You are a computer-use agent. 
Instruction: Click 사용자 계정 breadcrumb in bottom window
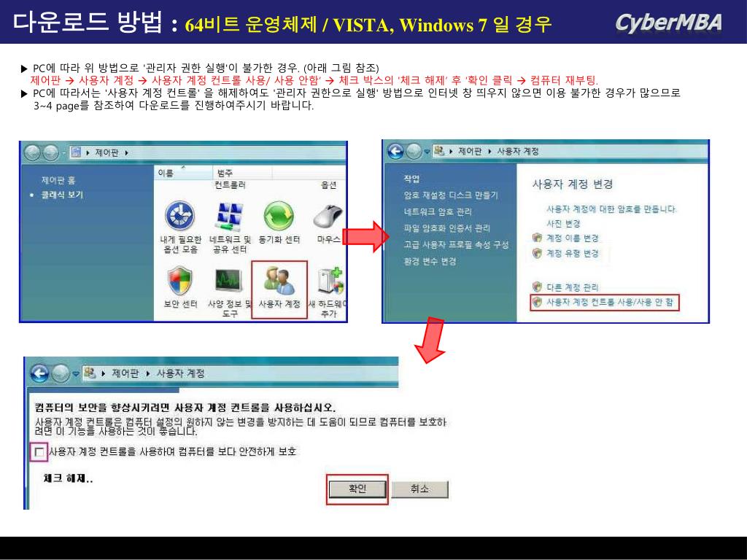(x=181, y=373)
